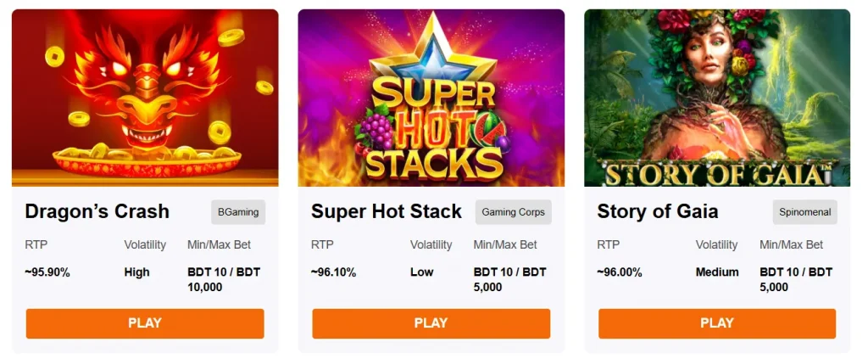Click the Gaming Corps provider tag

click(x=513, y=212)
